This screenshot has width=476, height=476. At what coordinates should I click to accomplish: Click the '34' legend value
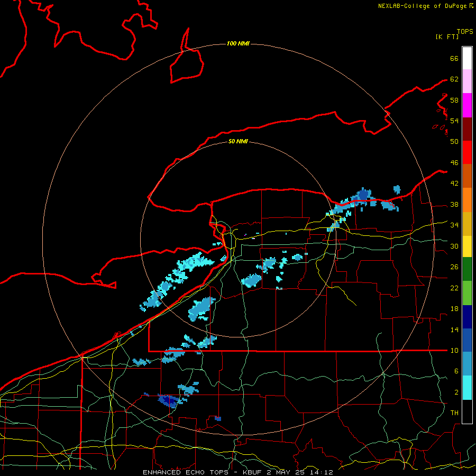tap(454, 225)
